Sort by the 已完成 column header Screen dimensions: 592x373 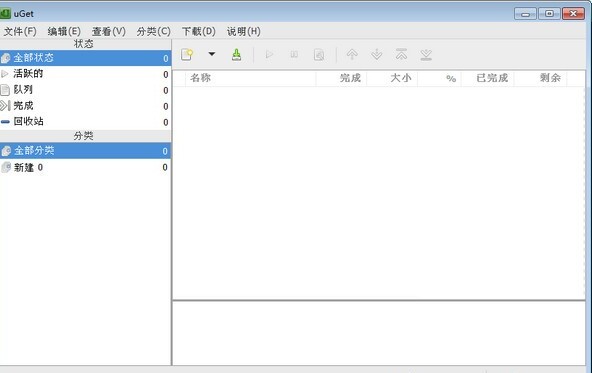click(x=487, y=78)
